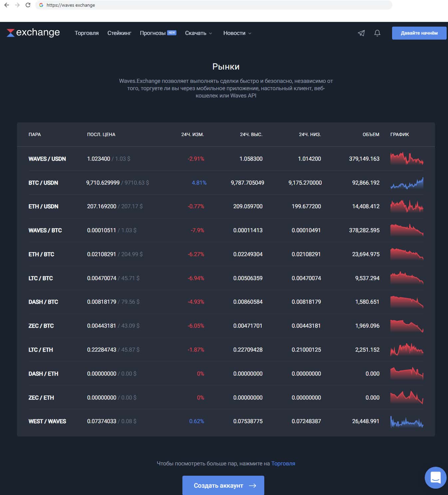Select the ETH / BTC pair
This screenshot has width=448, height=495.
pos(41,254)
